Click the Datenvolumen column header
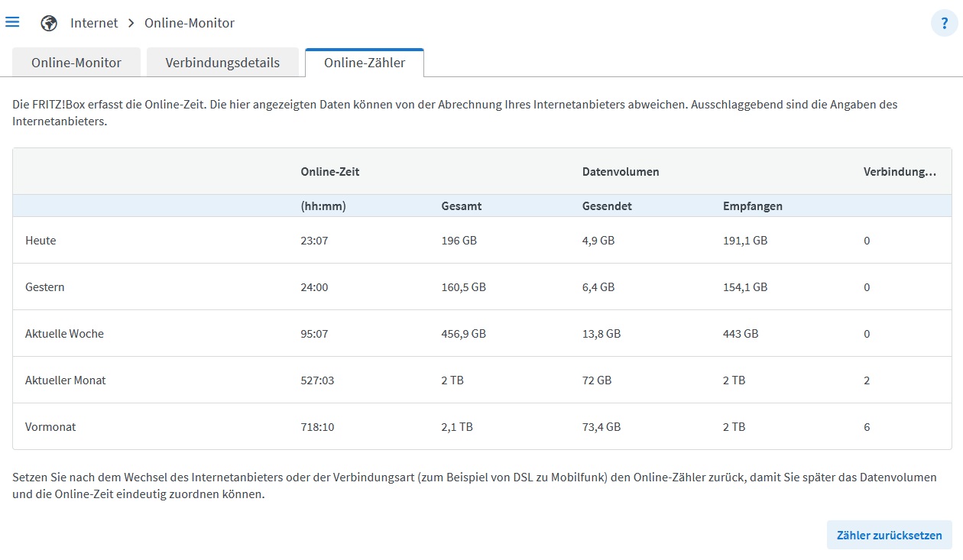 [621, 172]
